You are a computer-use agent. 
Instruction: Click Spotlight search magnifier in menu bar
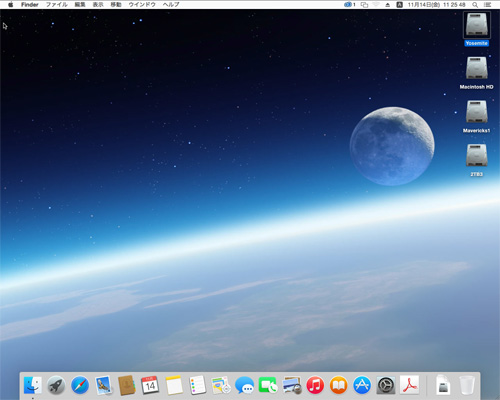click(x=475, y=5)
